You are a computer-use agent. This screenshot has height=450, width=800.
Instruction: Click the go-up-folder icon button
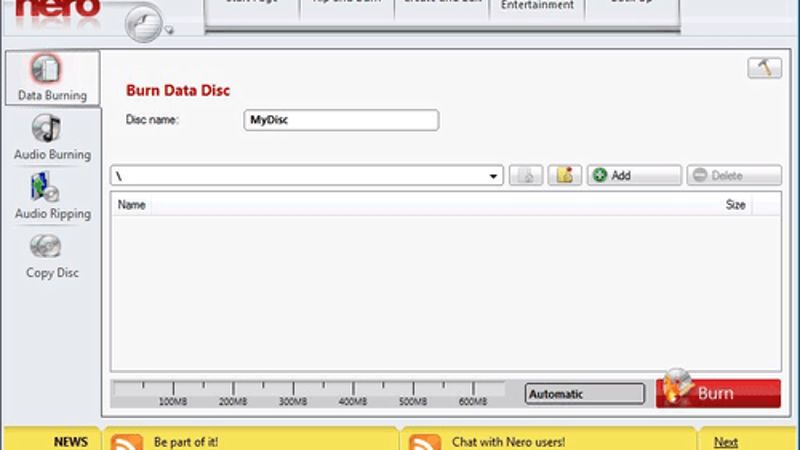[x=526, y=176]
